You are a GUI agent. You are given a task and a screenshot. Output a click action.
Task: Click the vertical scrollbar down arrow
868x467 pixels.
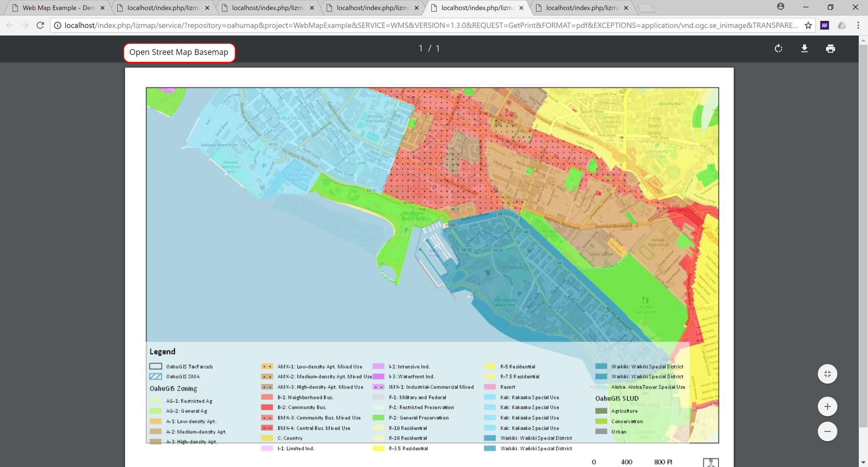pos(863,462)
